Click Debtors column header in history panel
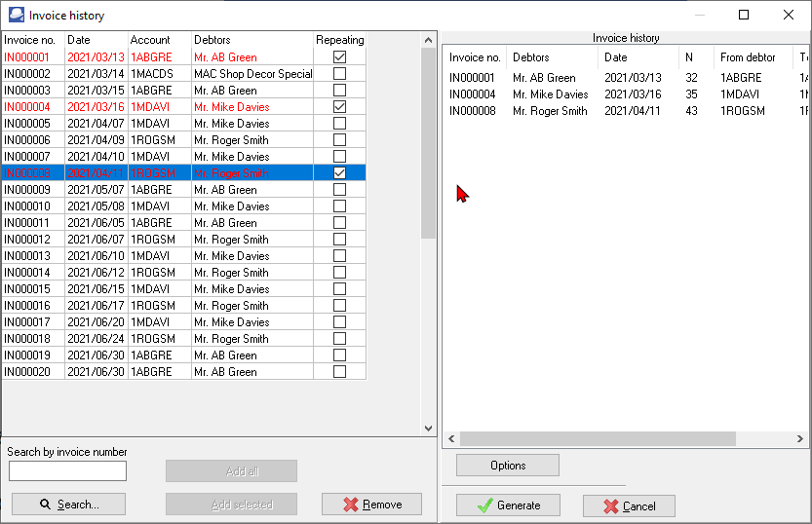This screenshot has width=812, height=524. tap(552, 57)
